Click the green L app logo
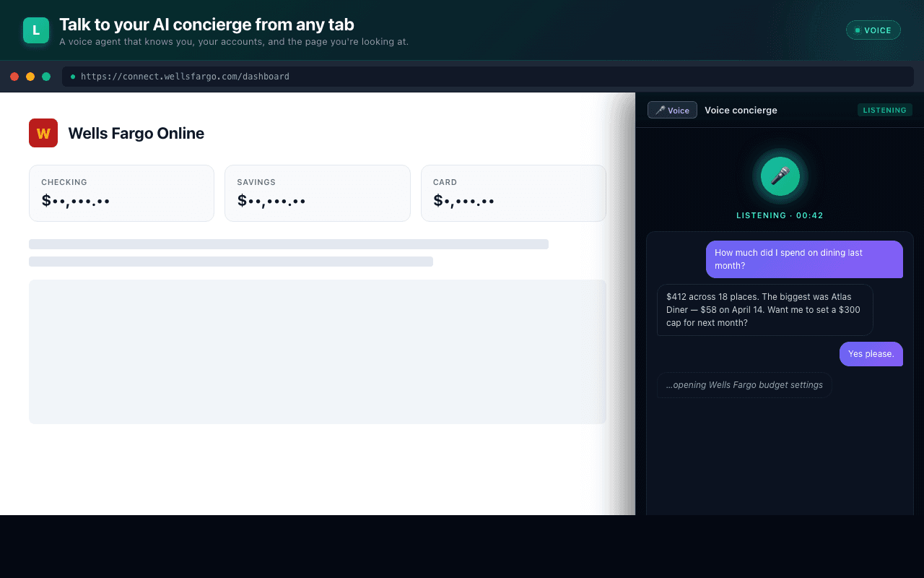 [x=36, y=30]
